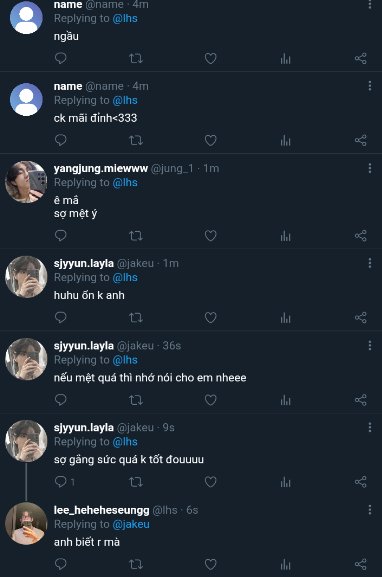The image size is (382, 577).
Task: Retweet the 'sợ găng sức quá' tweet
Action: point(136,482)
